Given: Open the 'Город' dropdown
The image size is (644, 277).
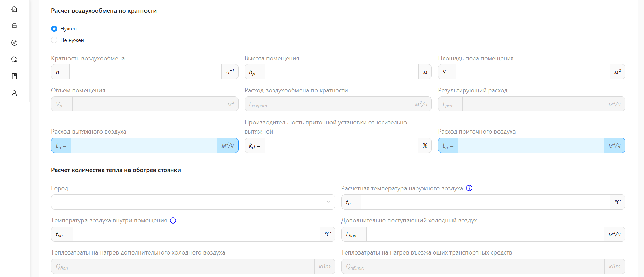Looking at the screenshot, I should (193, 202).
